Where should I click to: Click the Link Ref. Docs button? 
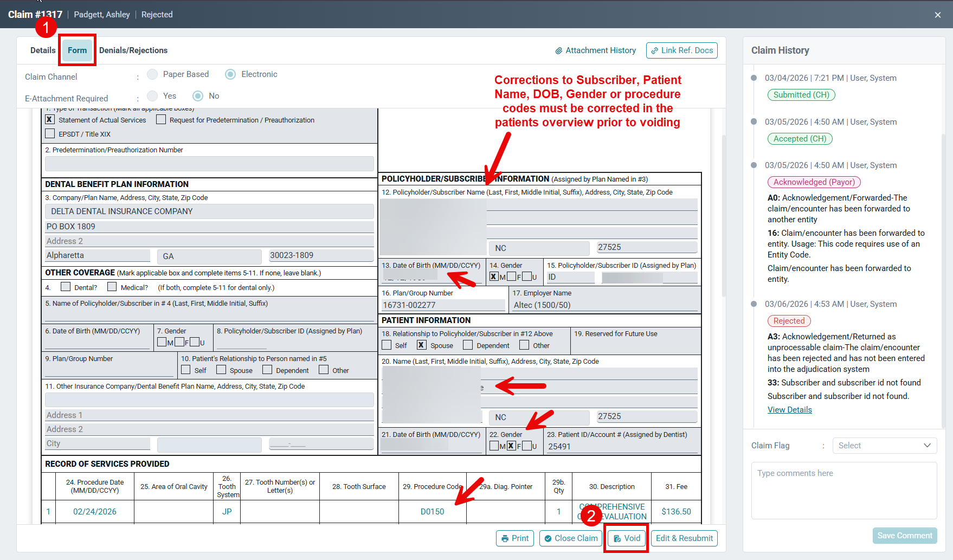pyautogui.click(x=682, y=50)
